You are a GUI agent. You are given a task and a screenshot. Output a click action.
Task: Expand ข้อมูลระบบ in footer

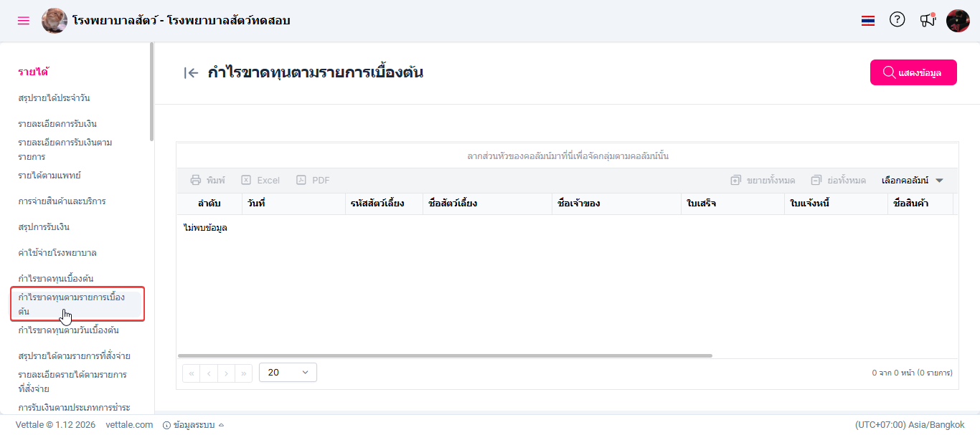[x=193, y=425]
